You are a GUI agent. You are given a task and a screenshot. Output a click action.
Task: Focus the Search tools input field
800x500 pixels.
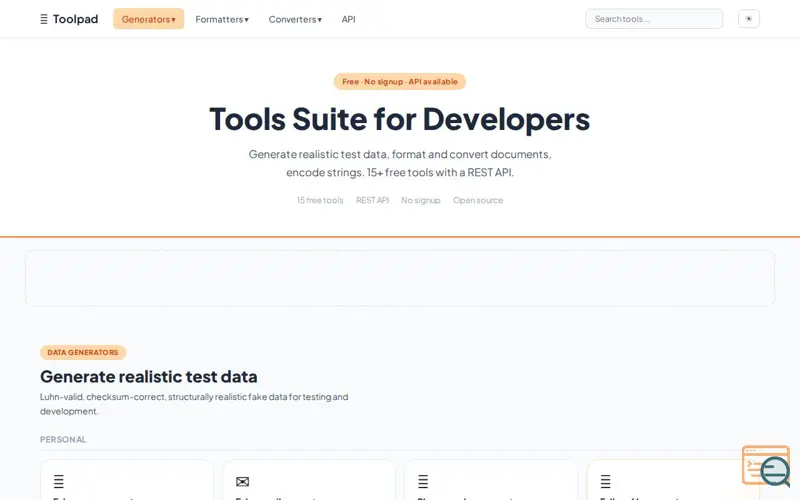[x=654, y=19]
